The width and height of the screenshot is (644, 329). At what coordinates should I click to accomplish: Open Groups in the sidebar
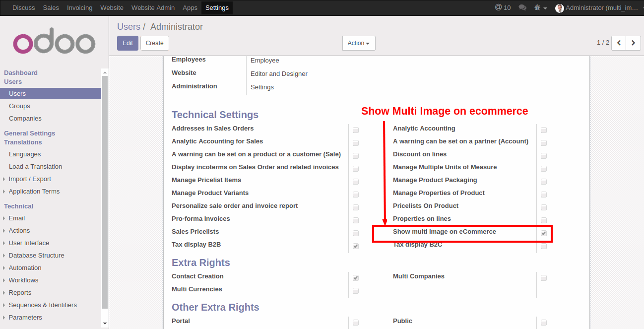point(19,106)
